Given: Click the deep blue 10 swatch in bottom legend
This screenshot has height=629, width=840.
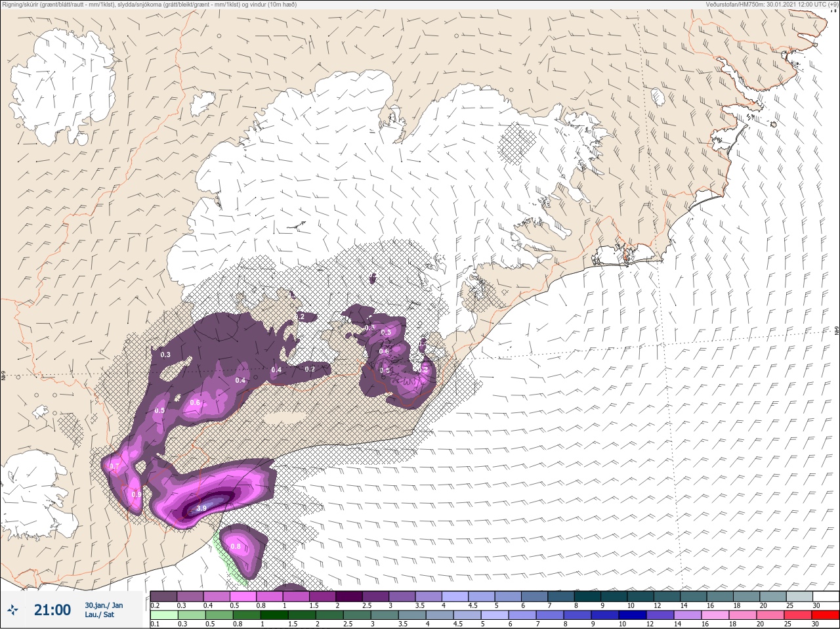Looking at the screenshot, I should [x=633, y=615].
